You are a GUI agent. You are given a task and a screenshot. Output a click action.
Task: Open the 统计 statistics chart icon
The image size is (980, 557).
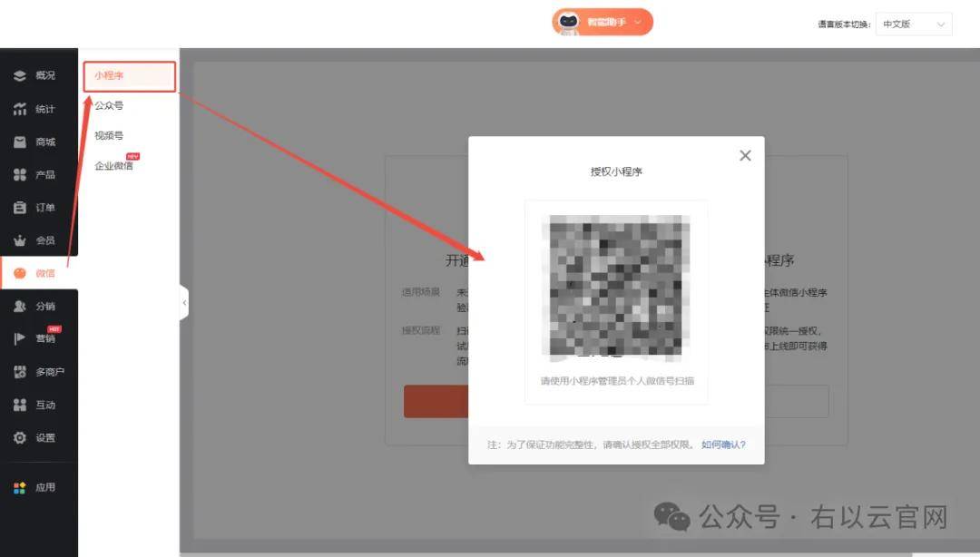(x=20, y=109)
